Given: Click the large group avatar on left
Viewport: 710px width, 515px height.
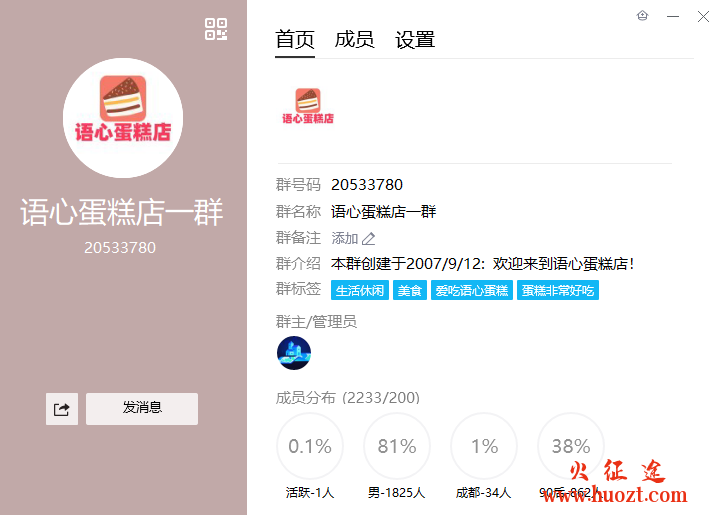Looking at the screenshot, I should point(123,118).
